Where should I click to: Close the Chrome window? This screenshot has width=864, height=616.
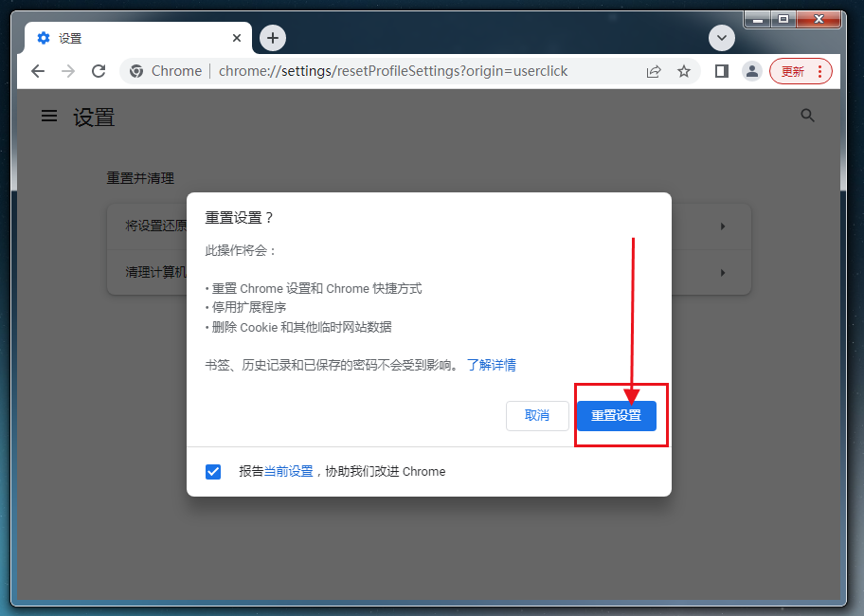tap(819, 19)
